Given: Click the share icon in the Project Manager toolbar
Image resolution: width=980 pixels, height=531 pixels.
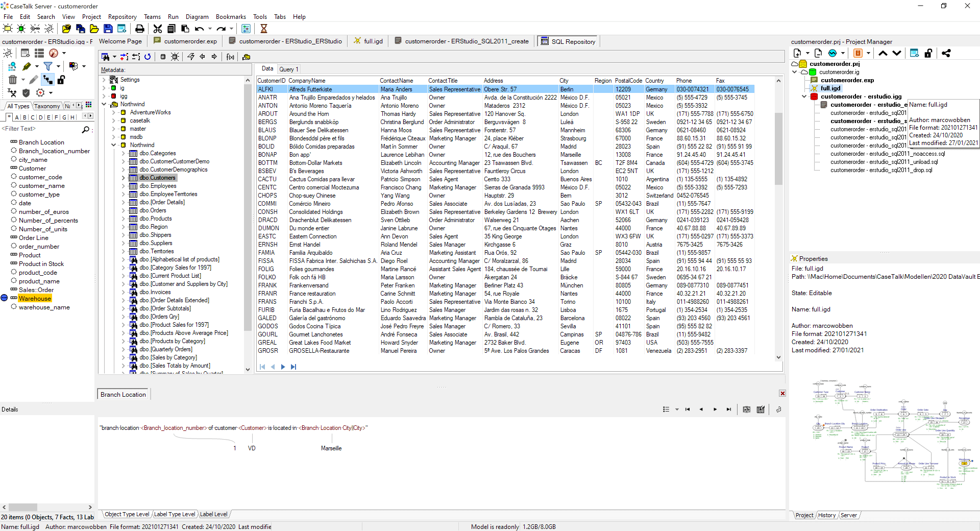Looking at the screenshot, I should [x=946, y=53].
